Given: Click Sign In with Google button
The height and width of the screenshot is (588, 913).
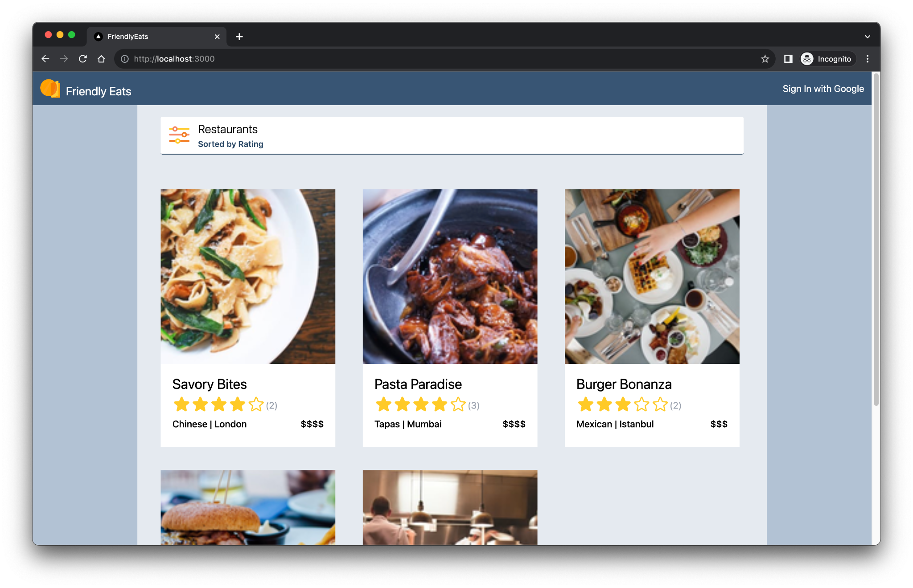Looking at the screenshot, I should coord(824,89).
